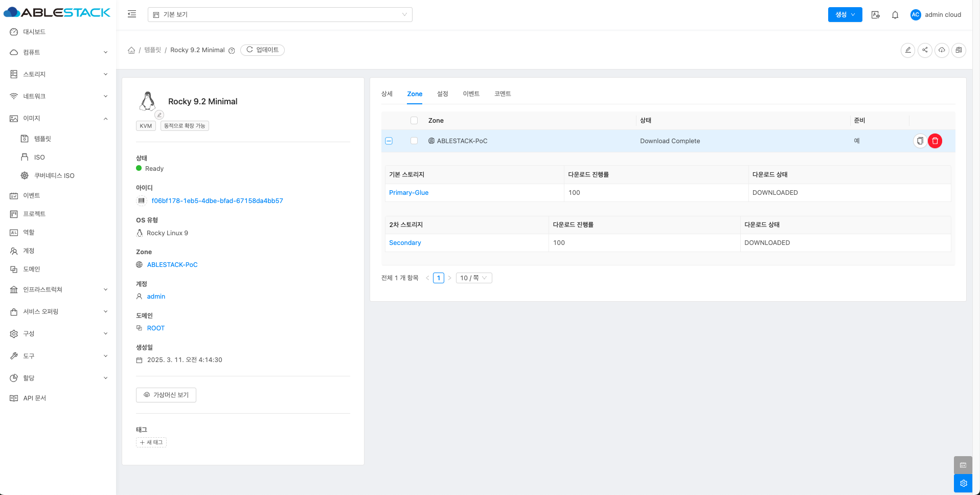Click the blue settings gear at bottom right
The width and height of the screenshot is (980, 495).
pyautogui.click(x=963, y=483)
